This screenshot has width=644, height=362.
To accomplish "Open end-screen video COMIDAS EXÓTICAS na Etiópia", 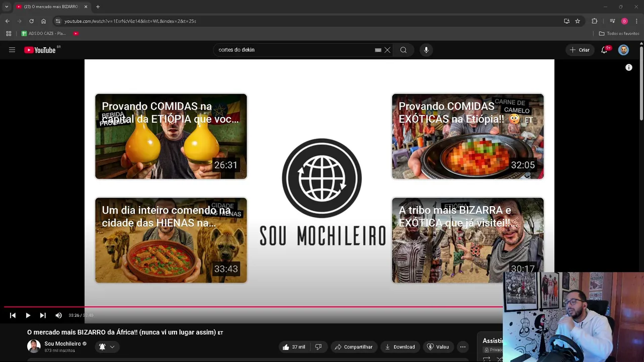I will 468,136.
